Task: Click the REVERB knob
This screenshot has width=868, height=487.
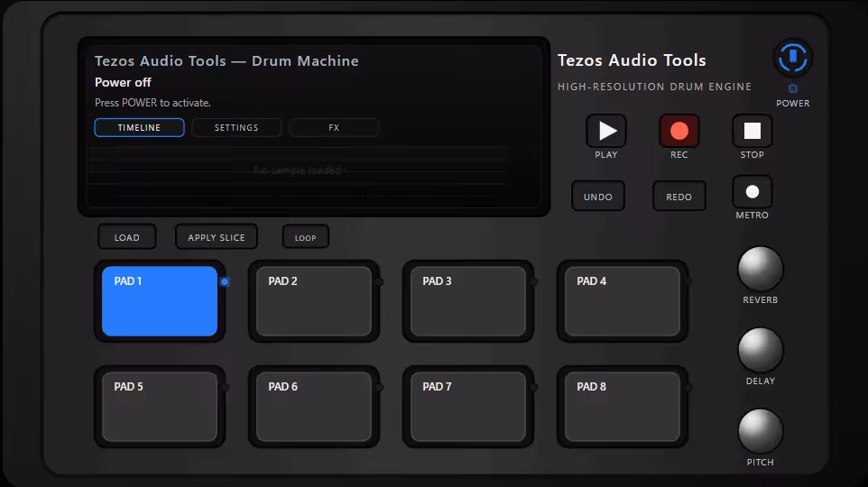Action: (x=760, y=269)
